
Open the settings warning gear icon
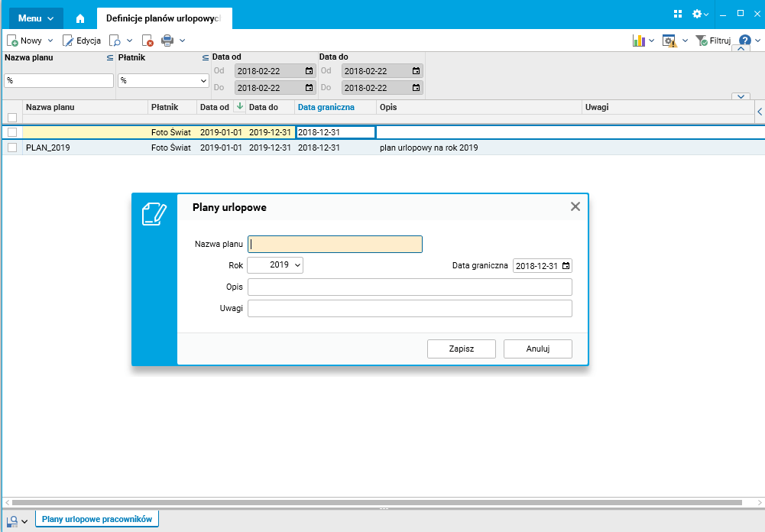coord(669,41)
